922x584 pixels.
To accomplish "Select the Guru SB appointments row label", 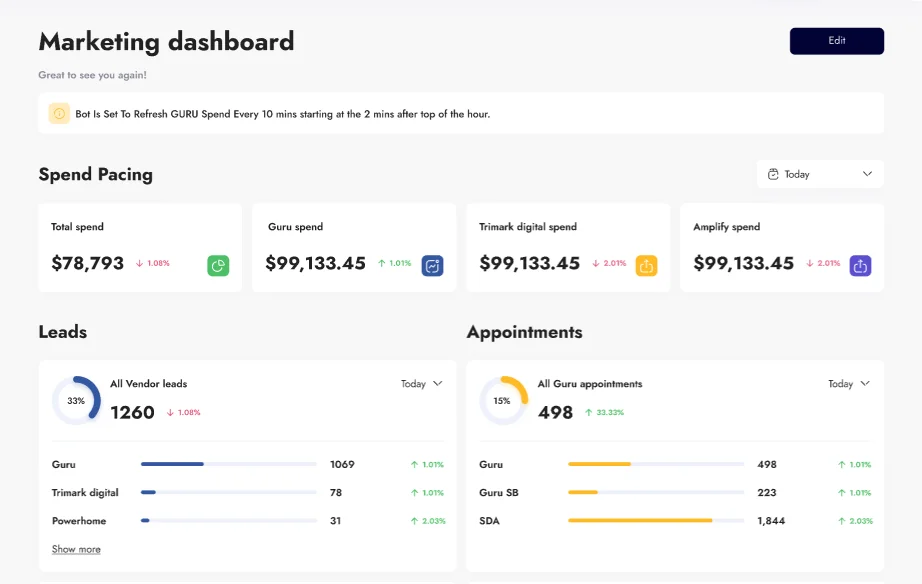I will [x=498, y=493].
